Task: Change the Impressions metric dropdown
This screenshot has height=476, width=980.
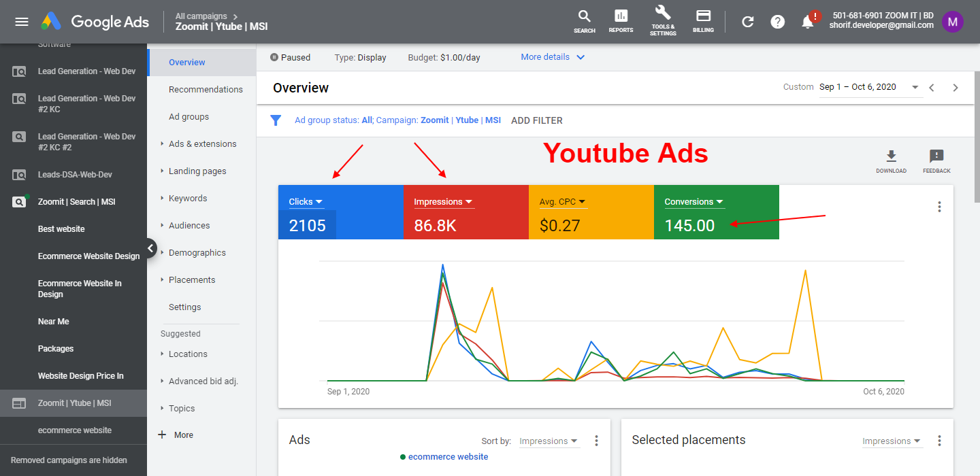Action: point(444,202)
